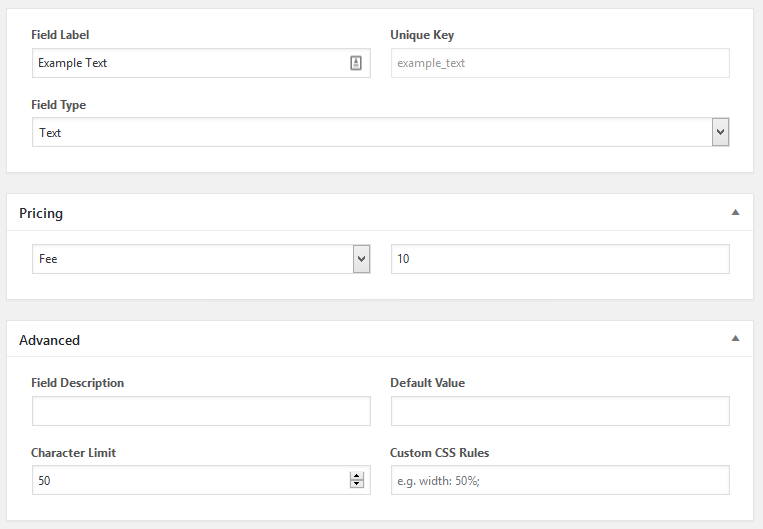This screenshot has width=763, height=529.
Task: Open the Fee pricing type dropdown
Action: 201,259
